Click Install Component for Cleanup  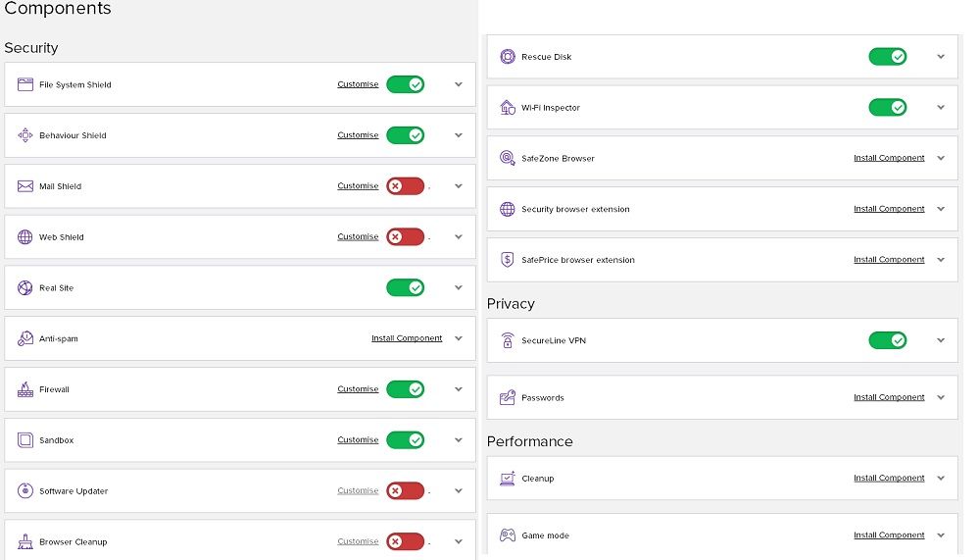coord(889,478)
